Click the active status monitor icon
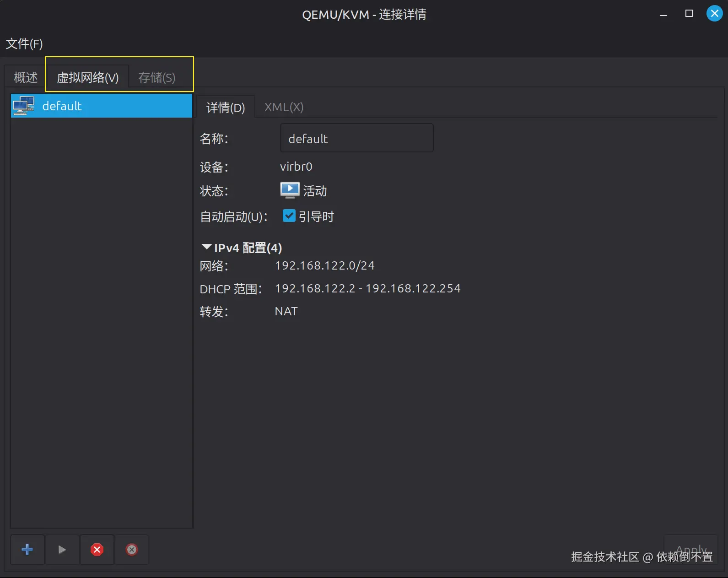Viewport: 728px width, 578px height. pos(290,190)
